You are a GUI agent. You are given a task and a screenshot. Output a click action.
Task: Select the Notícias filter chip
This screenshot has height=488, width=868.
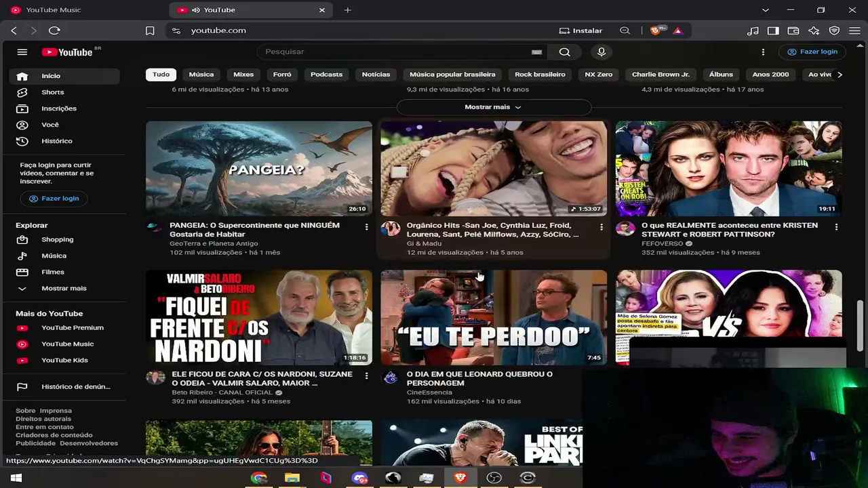[x=376, y=75]
